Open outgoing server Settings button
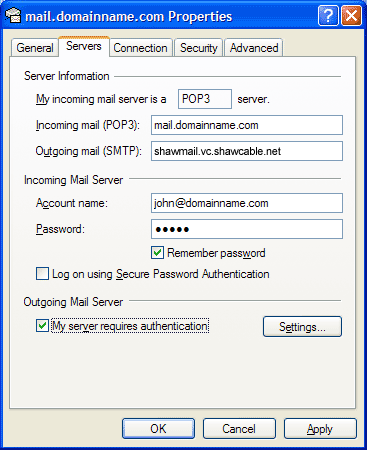 click(x=302, y=327)
